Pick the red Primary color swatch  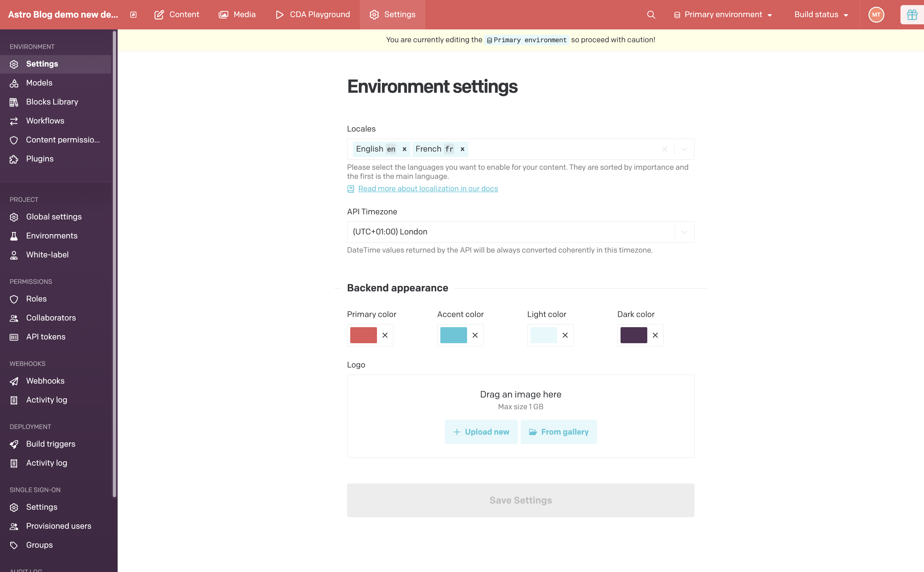(363, 335)
